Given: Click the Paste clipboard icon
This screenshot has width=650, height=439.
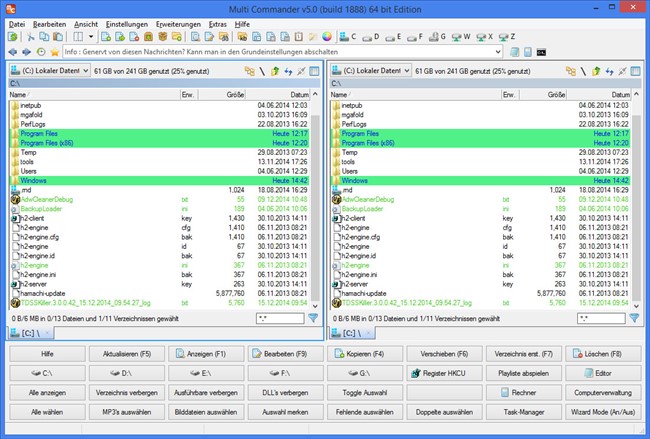Looking at the screenshot, I should [58, 37].
